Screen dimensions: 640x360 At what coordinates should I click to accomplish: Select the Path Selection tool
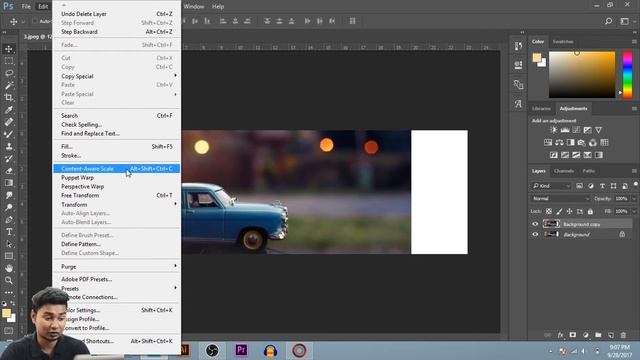point(9,244)
